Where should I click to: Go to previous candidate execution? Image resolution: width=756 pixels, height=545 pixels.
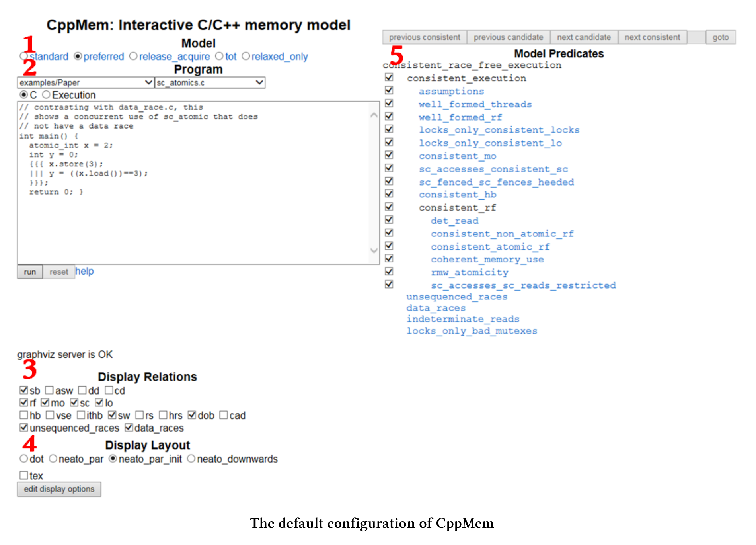509,37
